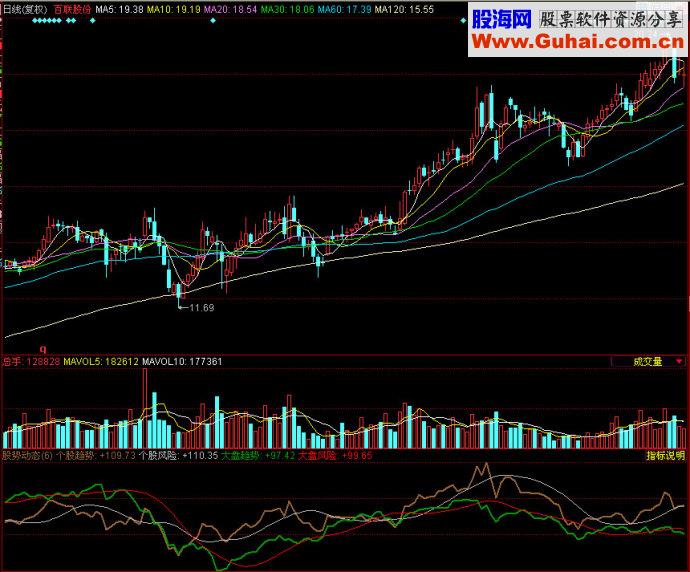
Task: Select the 百联股份 stock name
Action: 72,9
